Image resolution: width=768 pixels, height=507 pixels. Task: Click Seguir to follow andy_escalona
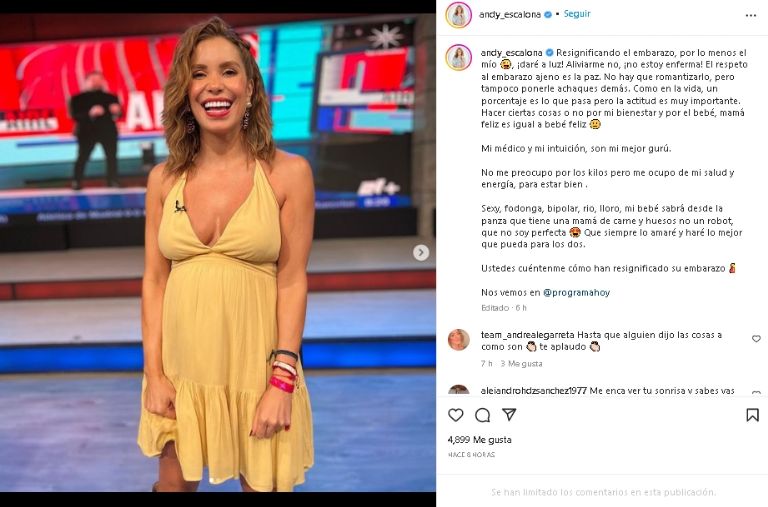coord(577,14)
